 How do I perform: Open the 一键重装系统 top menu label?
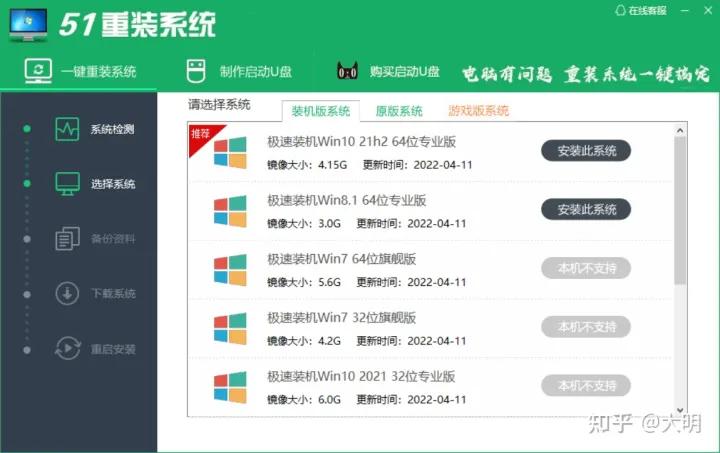click(x=98, y=72)
